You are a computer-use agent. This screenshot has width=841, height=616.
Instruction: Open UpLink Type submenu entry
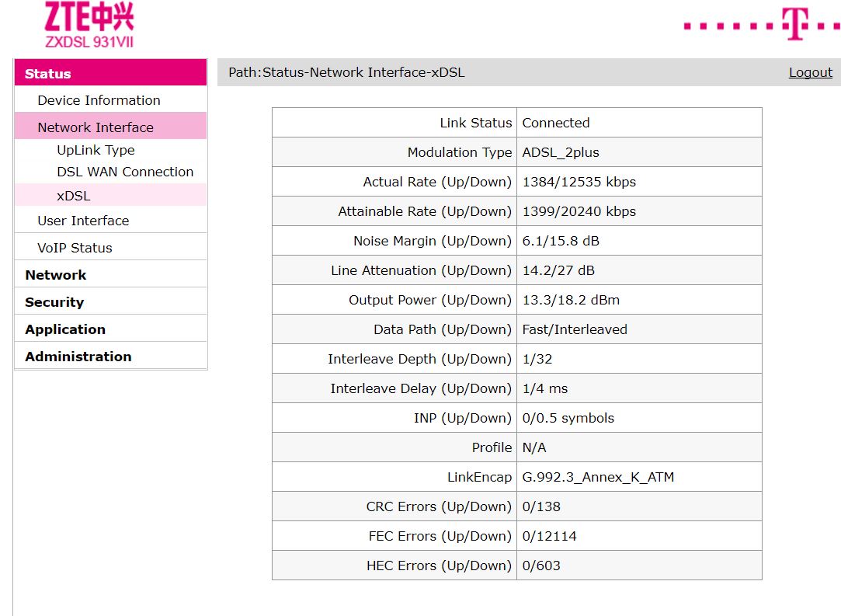coord(96,150)
